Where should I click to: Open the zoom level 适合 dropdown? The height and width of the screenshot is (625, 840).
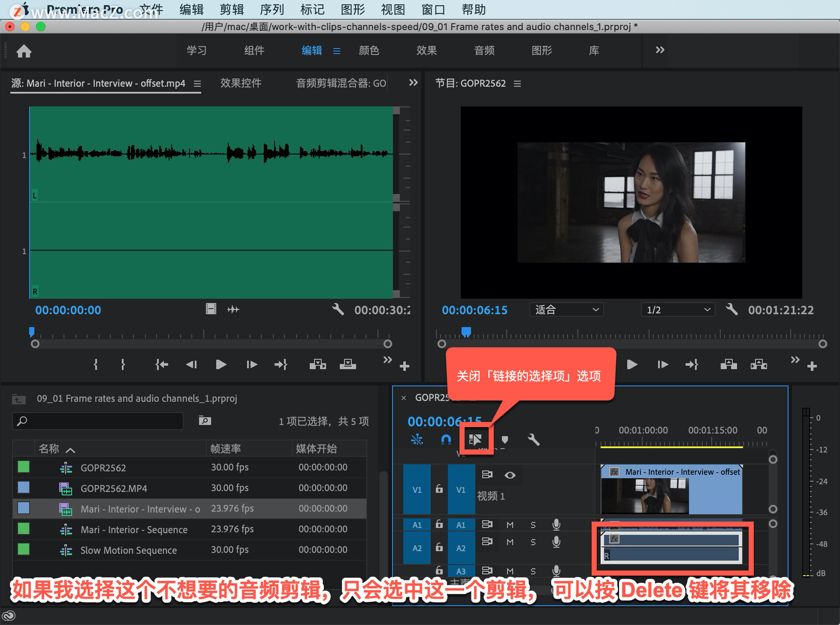[566, 310]
